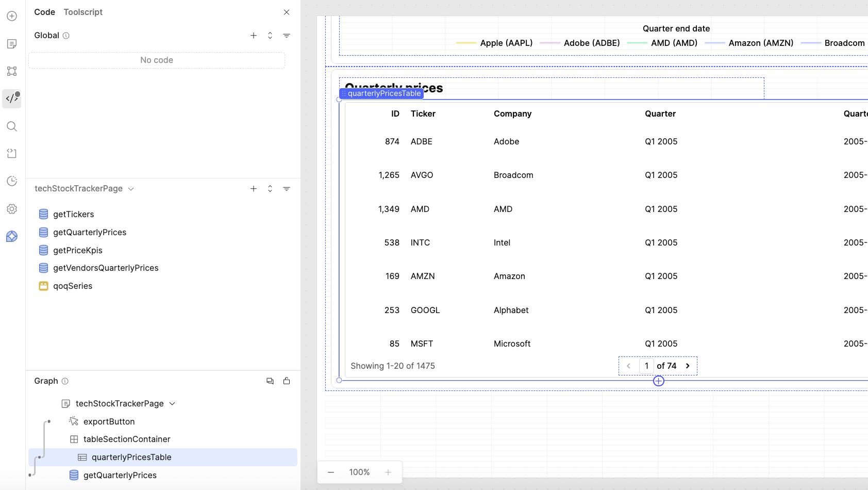Open the components panel icon in sidebar
The width and height of the screenshot is (868, 490).
click(x=12, y=71)
